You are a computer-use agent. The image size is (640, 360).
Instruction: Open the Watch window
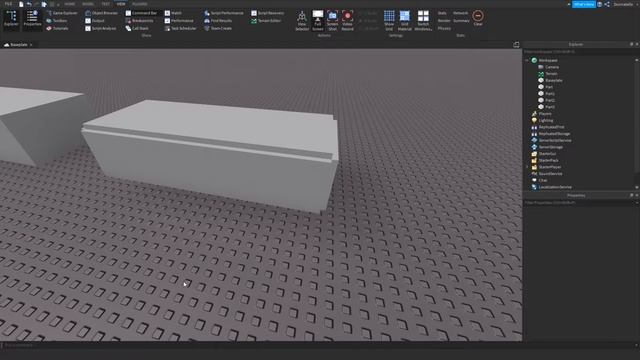[x=173, y=13]
